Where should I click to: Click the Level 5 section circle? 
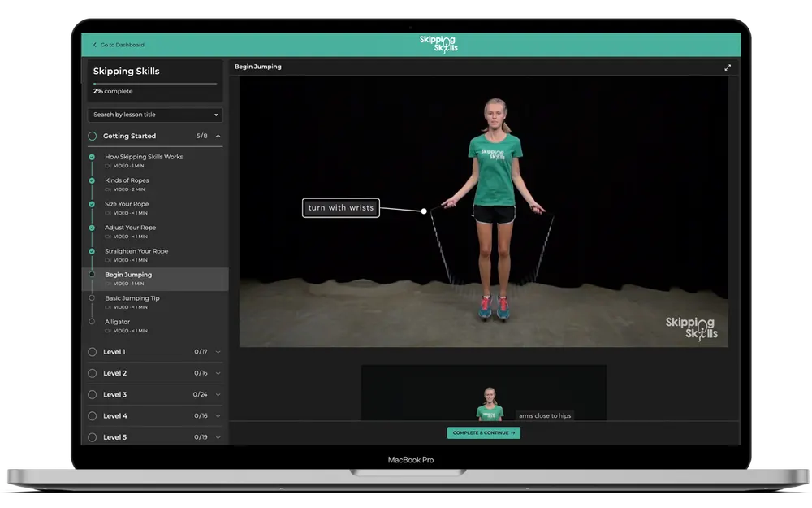coord(93,437)
